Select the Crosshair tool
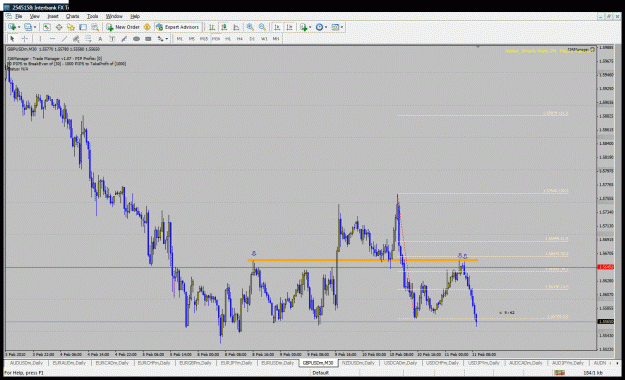Image resolution: width=625 pixels, height=380 pixels. (24, 39)
